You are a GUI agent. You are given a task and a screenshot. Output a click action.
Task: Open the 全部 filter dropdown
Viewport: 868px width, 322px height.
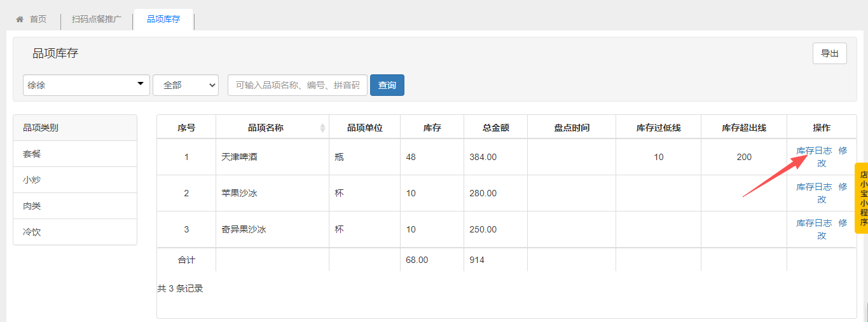click(185, 85)
